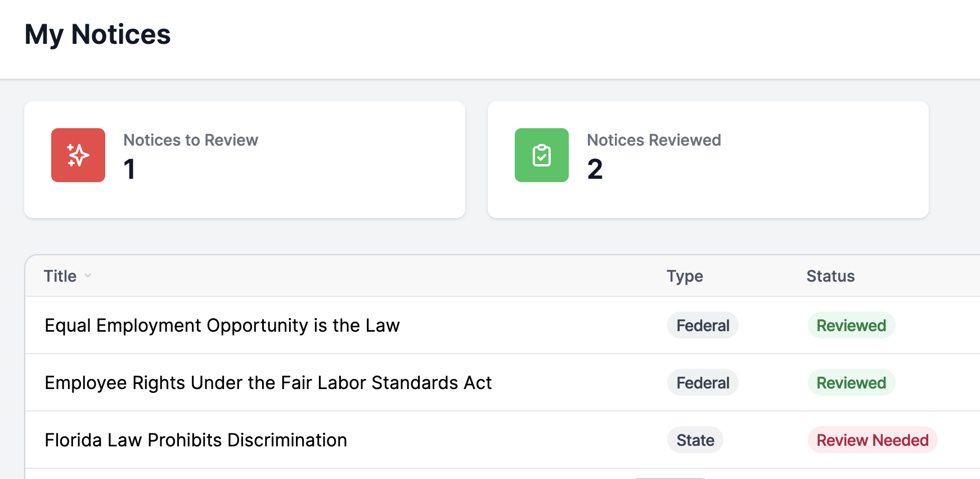980x479 pixels.
Task: Sort by the Title column header
Action: pyautogui.click(x=60, y=276)
